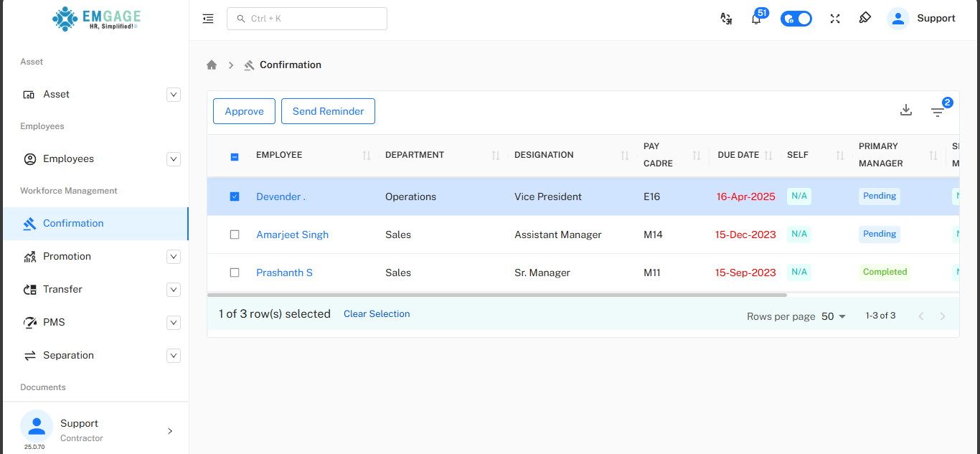Tick the checkbox next to Prashanth S
Image resolution: width=980 pixels, height=454 pixels.
(x=235, y=273)
